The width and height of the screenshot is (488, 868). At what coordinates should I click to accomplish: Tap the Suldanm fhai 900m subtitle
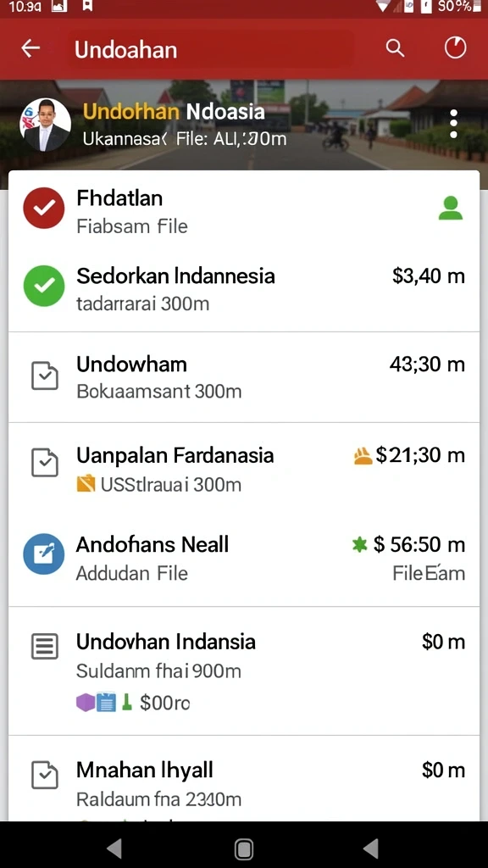(158, 671)
